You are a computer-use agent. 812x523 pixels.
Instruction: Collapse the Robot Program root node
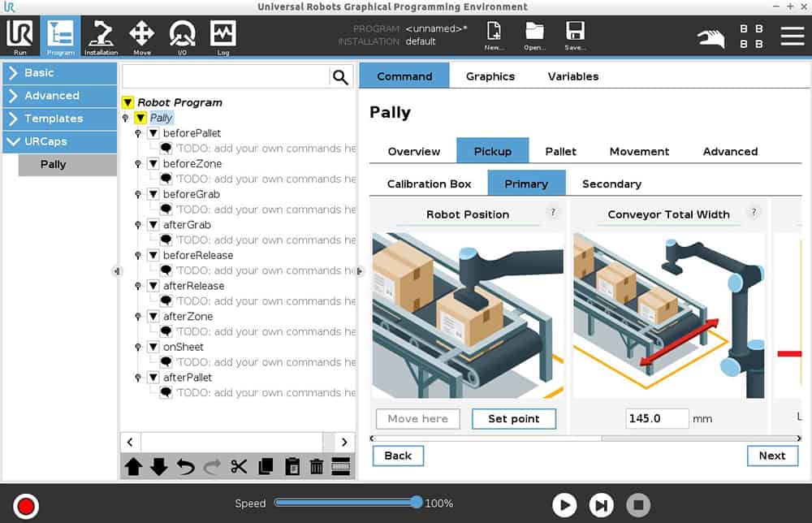tap(128, 102)
